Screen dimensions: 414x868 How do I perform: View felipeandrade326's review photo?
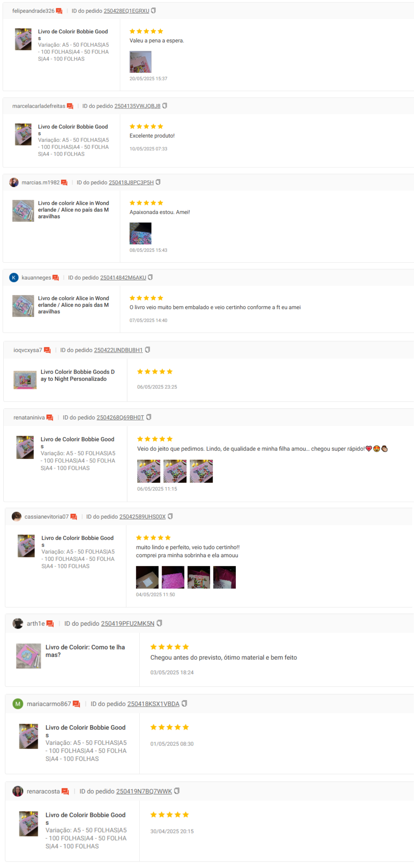tap(140, 62)
